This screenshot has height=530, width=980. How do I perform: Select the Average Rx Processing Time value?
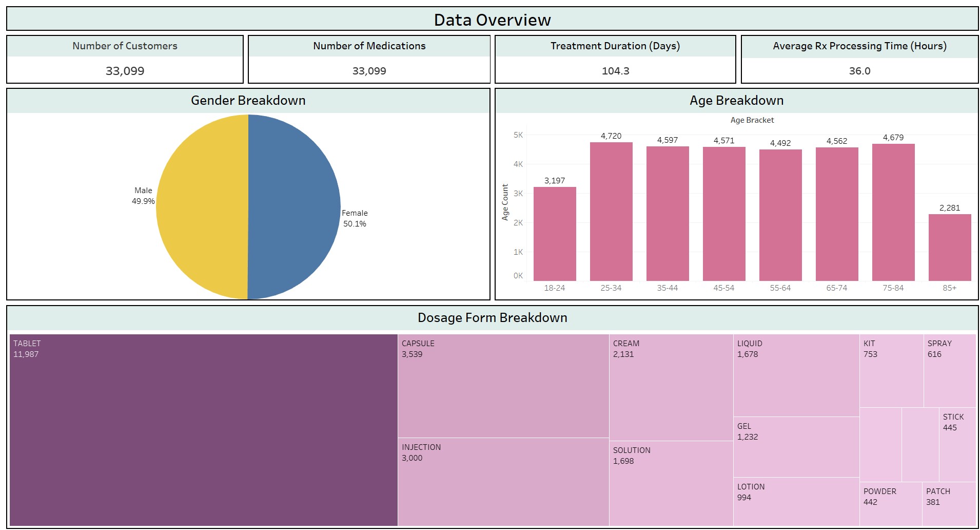[x=859, y=71]
